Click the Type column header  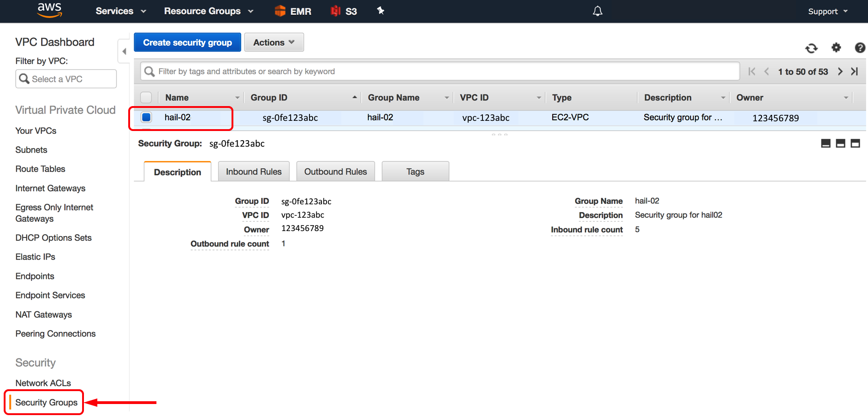pyautogui.click(x=562, y=98)
